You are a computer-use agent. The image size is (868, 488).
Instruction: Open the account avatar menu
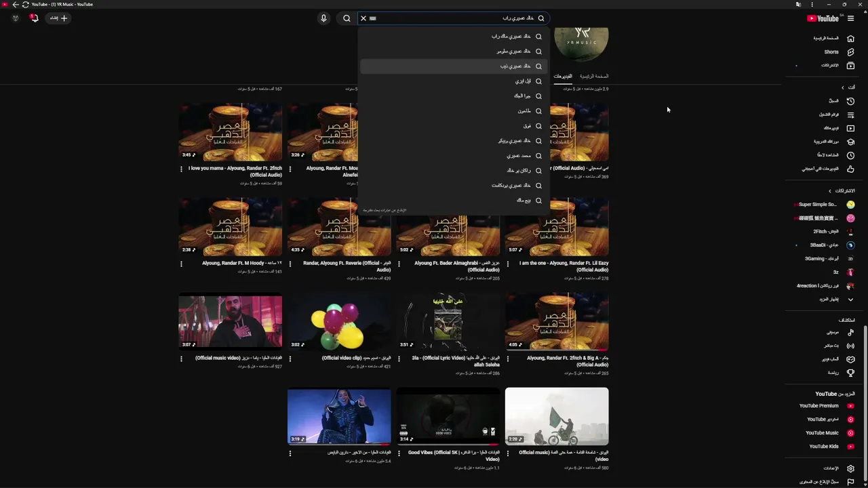point(16,18)
